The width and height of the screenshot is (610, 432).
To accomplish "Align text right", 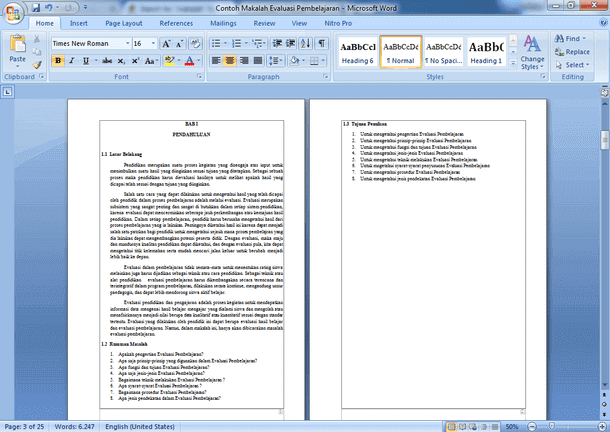I will [x=244, y=60].
